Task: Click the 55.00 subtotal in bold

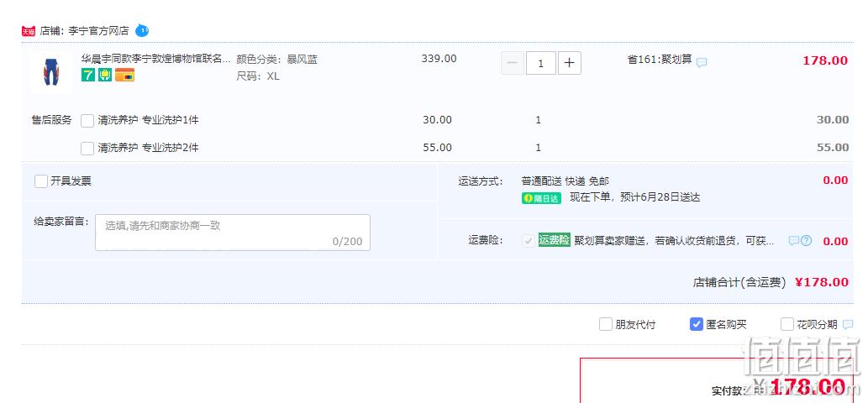Action: tap(833, 148)
